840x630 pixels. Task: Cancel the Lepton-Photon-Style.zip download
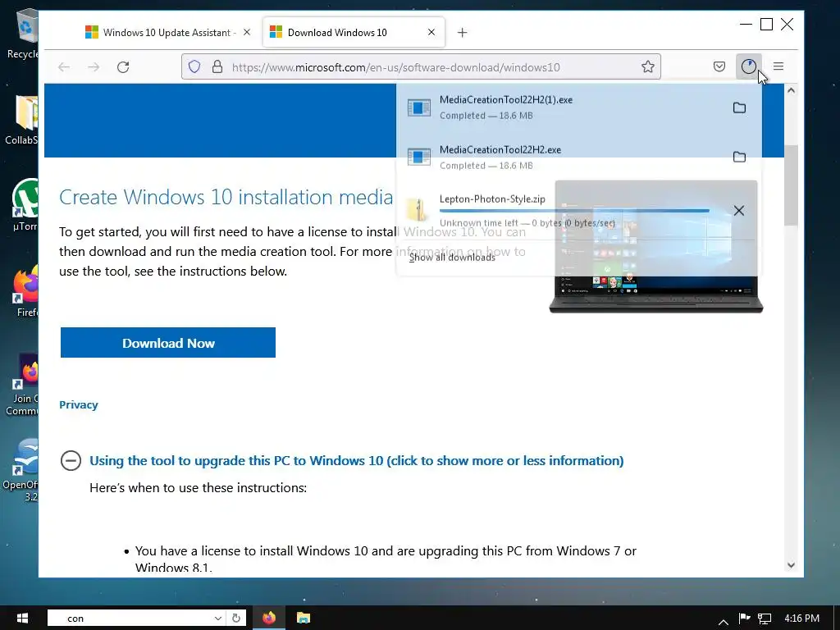[x=739, y=211]
